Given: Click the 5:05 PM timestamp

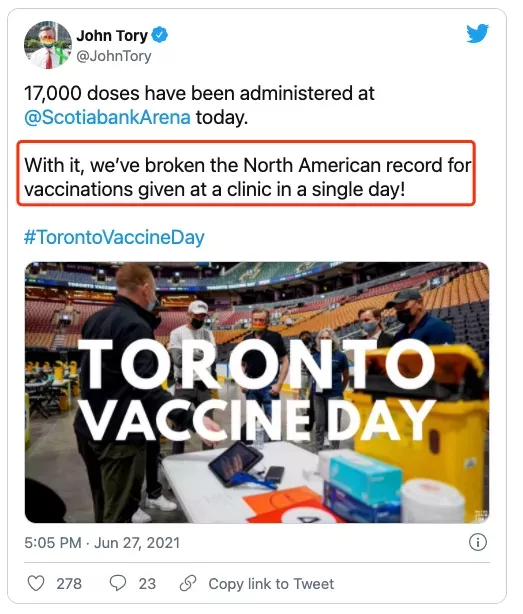Looking at the screenshot, I should click(53, 543).
